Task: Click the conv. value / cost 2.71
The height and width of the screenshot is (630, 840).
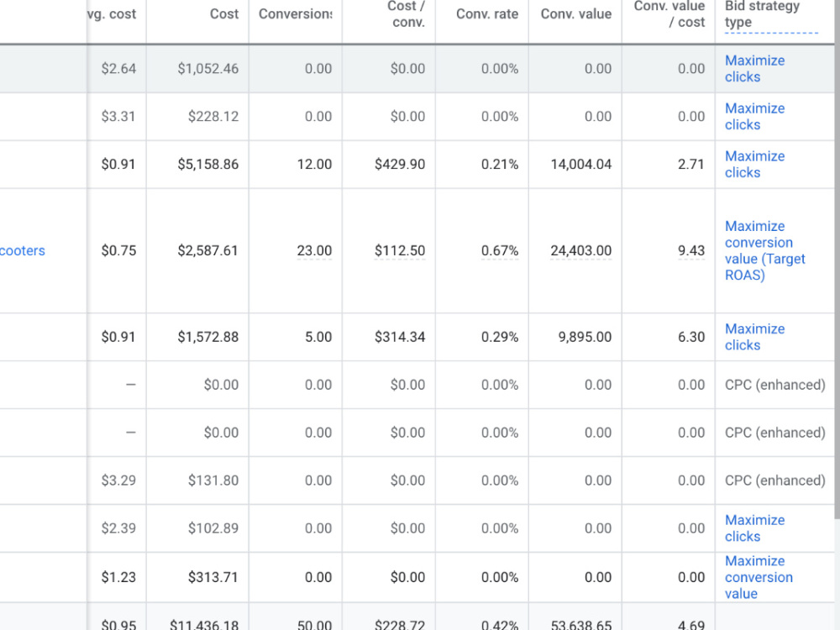Action: point(691,164)
